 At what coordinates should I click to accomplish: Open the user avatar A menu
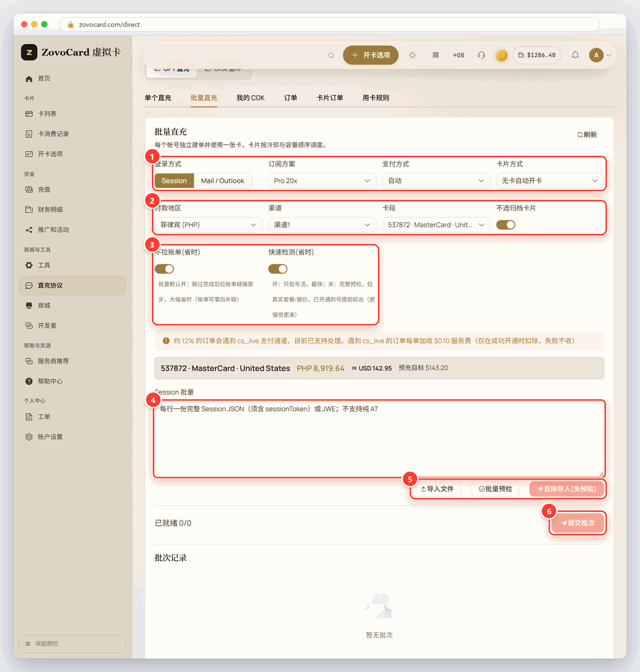(596, 55)
